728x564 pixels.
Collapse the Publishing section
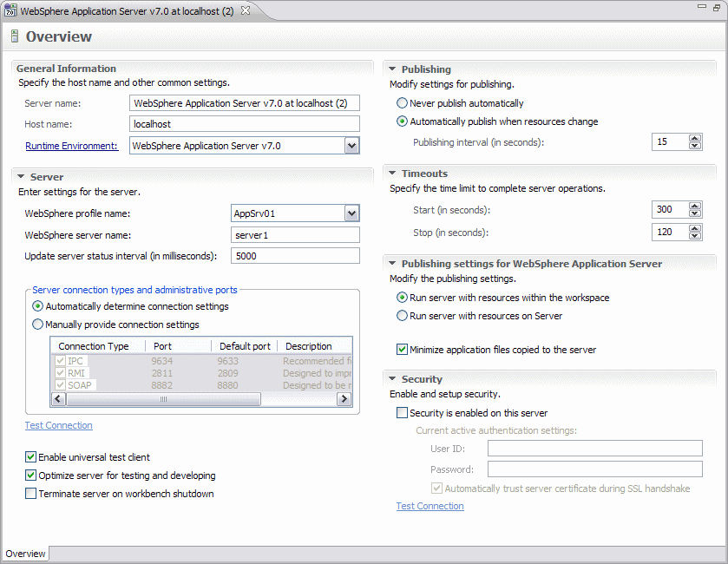coord(392,69)
